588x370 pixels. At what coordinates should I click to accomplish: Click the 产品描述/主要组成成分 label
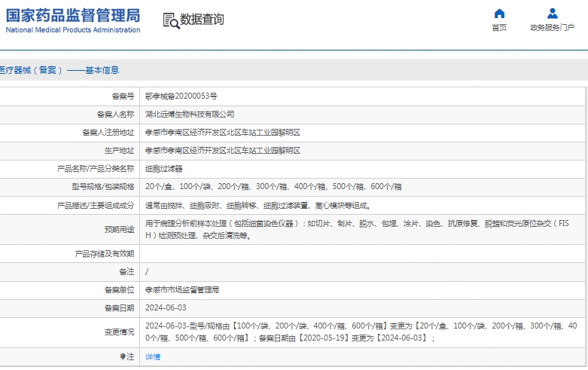click(x=96, y=206)
